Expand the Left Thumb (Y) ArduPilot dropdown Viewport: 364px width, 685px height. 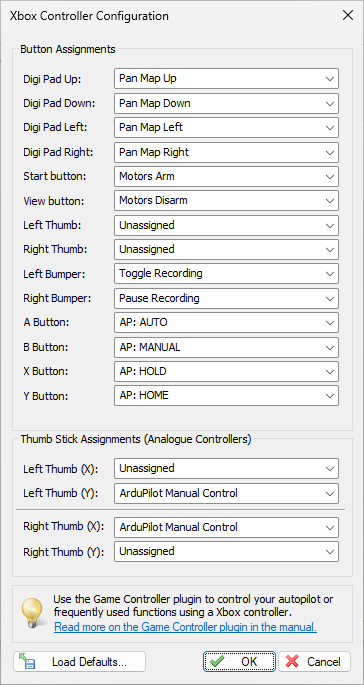226,493
